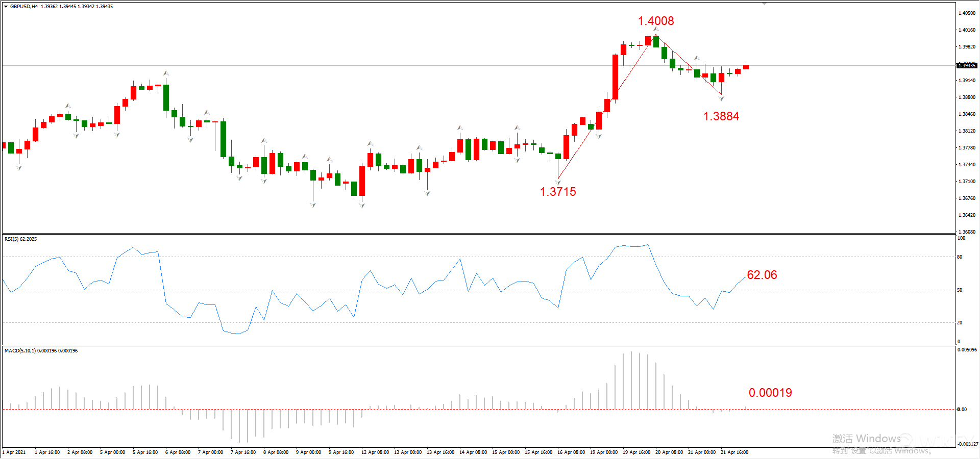Select the 1.3884 red price annotation
Image resolution: width=980 pixels, height=459 pixels.
pos(721,116)
